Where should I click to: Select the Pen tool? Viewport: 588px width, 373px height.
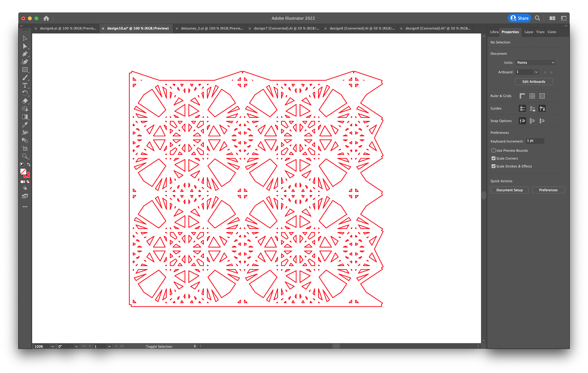(x=25, y=54)
